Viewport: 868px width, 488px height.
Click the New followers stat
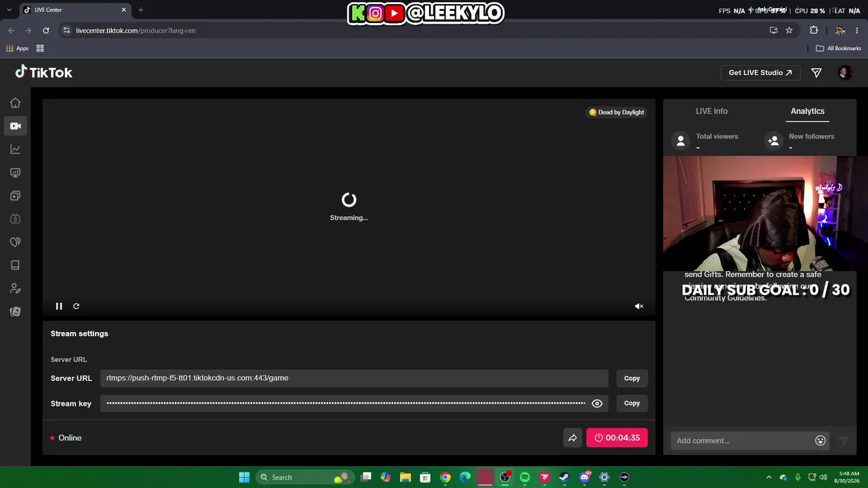pyautogui.click(x=801, y=140)
